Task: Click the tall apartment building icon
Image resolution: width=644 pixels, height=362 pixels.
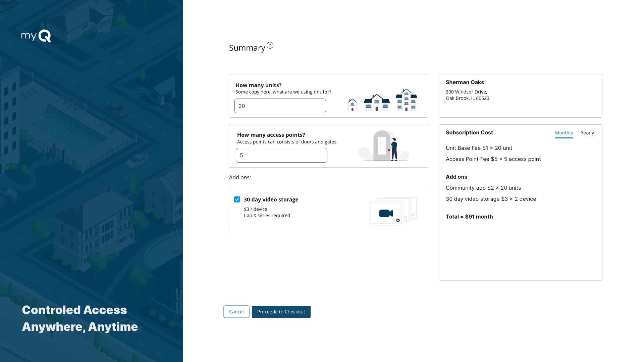Action: (406, 100)
